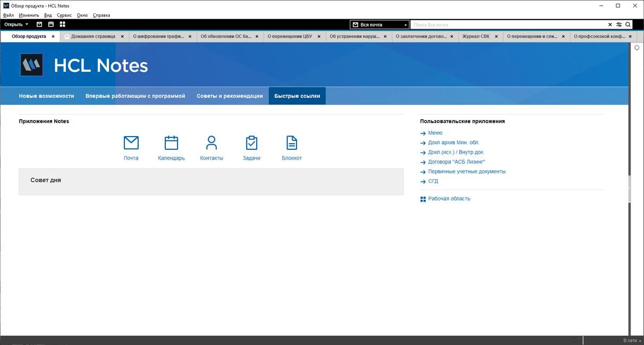Viewport: 644px width, 345px height.
Task: Click the magnifier search icon
Action: [x=628, y=24]
